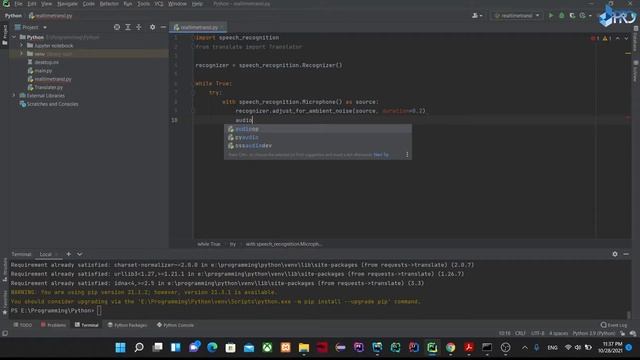Open the Python Packages tab
This screenshot has height=360, width=640.
click(x=127, y=325)
